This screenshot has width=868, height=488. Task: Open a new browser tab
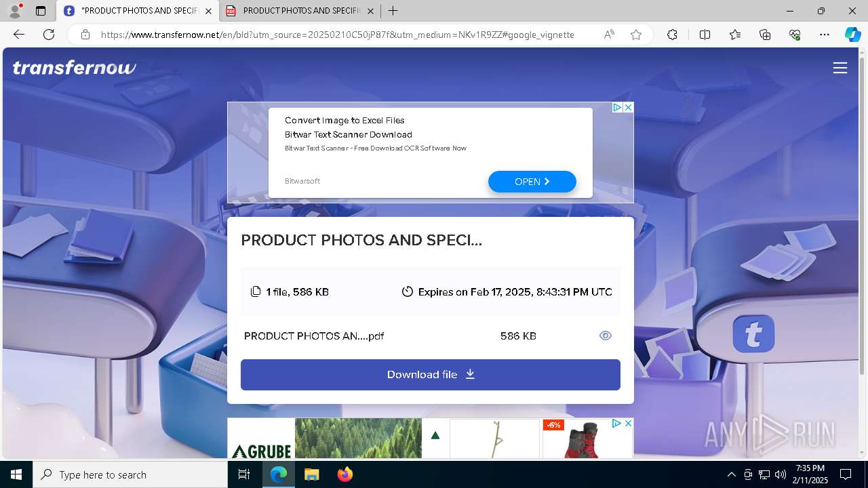393,11
